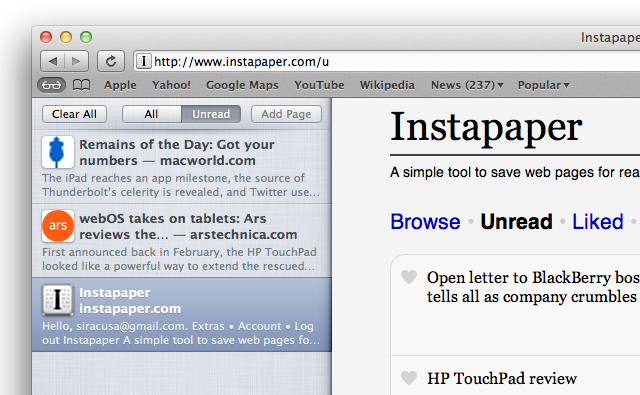Image resolution: width=640 pixels, height=395 pixels.
Task: Click 'A simple tool to save web pages' tagline
Action: [515, 172]
